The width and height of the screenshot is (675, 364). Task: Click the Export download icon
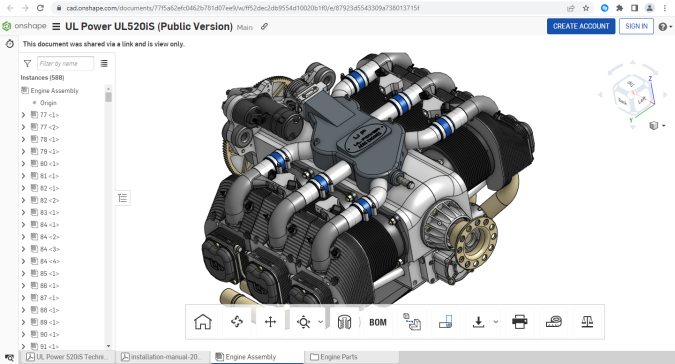(479, 322)
